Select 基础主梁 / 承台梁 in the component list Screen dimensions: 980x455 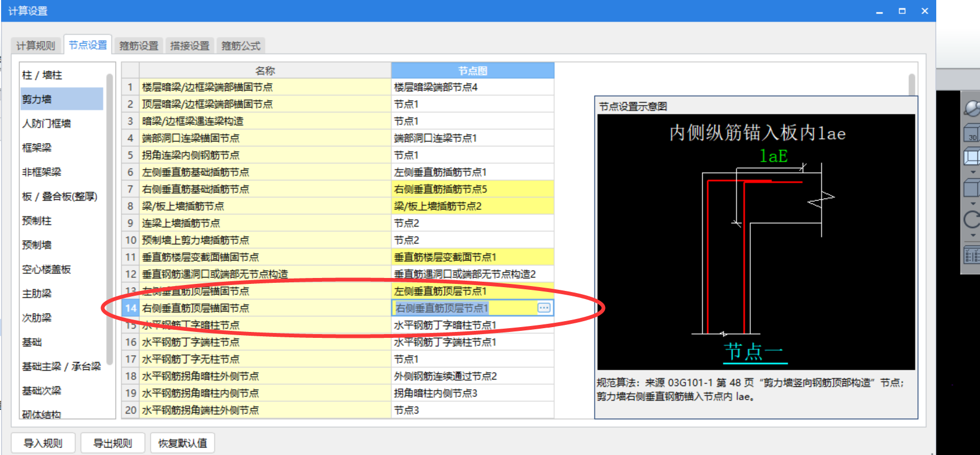pos(61,366)
